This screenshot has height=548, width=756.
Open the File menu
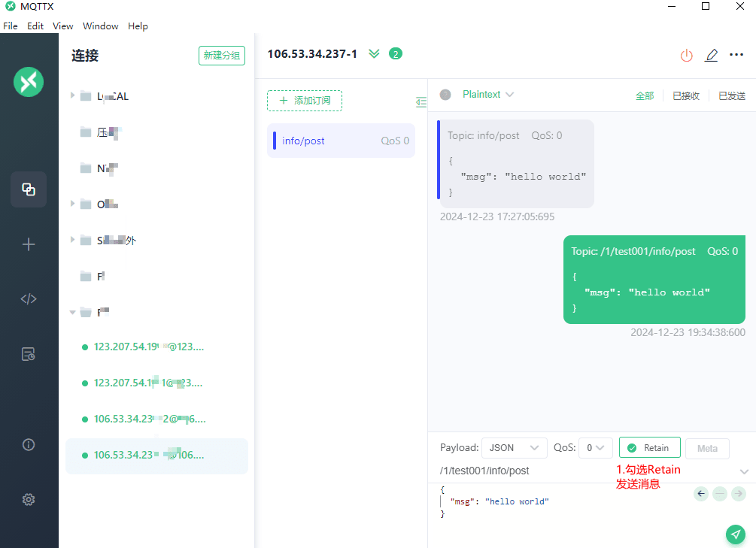point(10,26)
